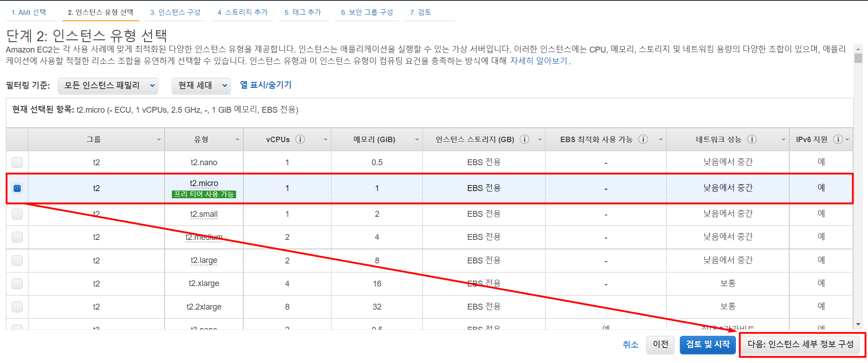This screenshot has width=868, height=363.
Task: Open sort arrow on EBS optimization column
Action: (660, 139)
